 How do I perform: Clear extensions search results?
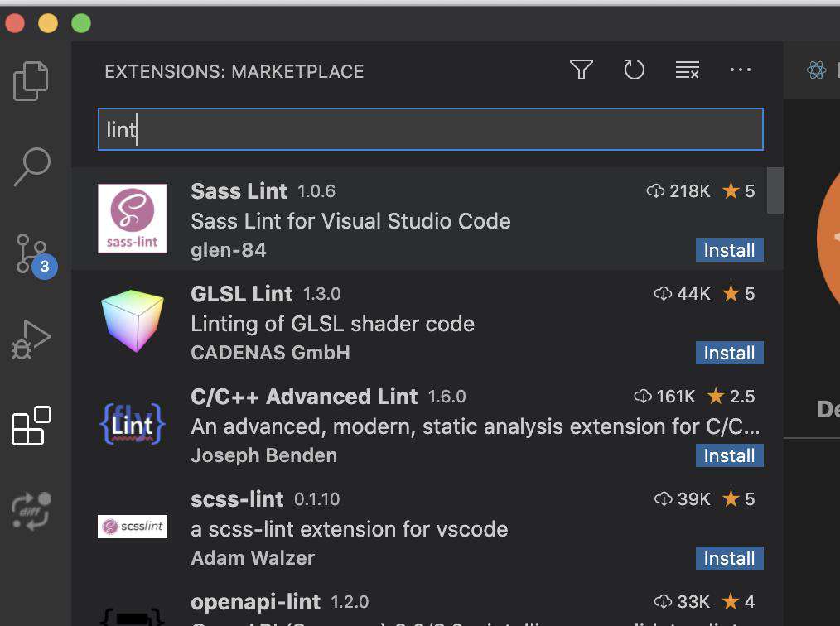coord(687,70)
